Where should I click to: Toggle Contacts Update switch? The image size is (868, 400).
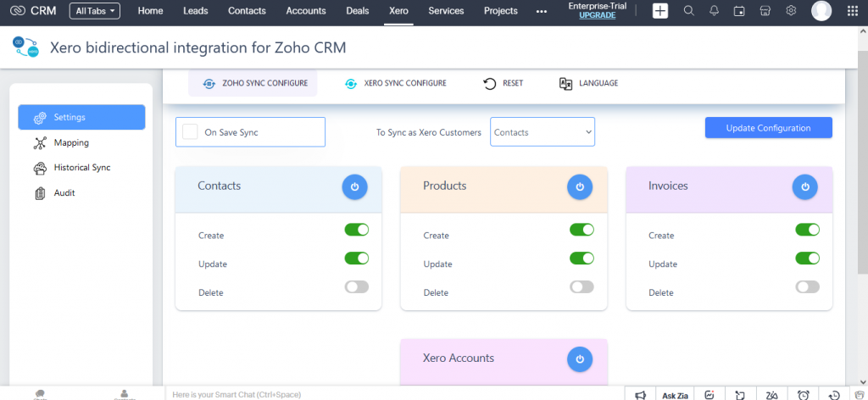357,258
